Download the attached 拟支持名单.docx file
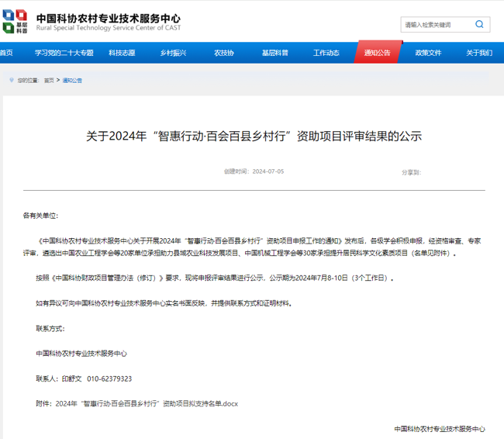The width and height of the screenshot is (504, 439). click(x=147, y=404)
